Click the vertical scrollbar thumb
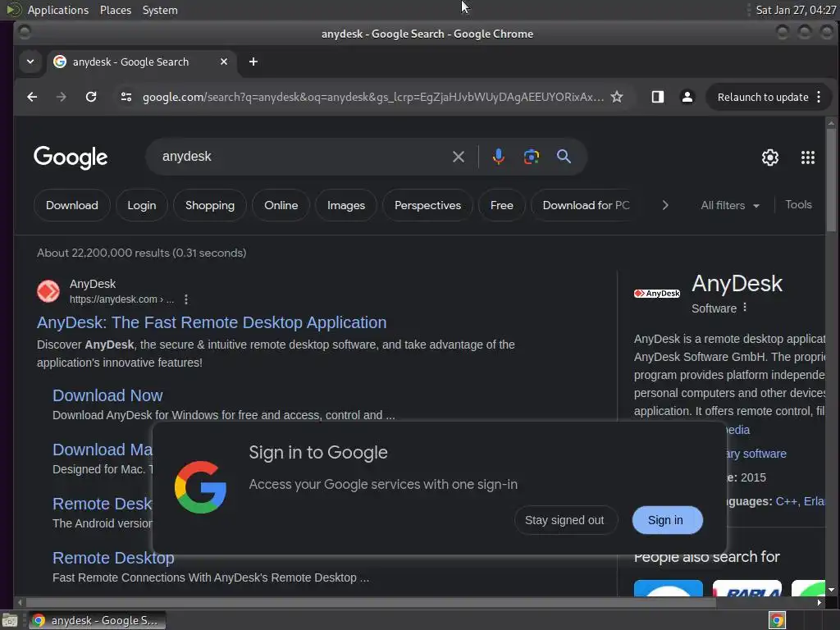Screen dimensions: 840x630 coord(831,181)
